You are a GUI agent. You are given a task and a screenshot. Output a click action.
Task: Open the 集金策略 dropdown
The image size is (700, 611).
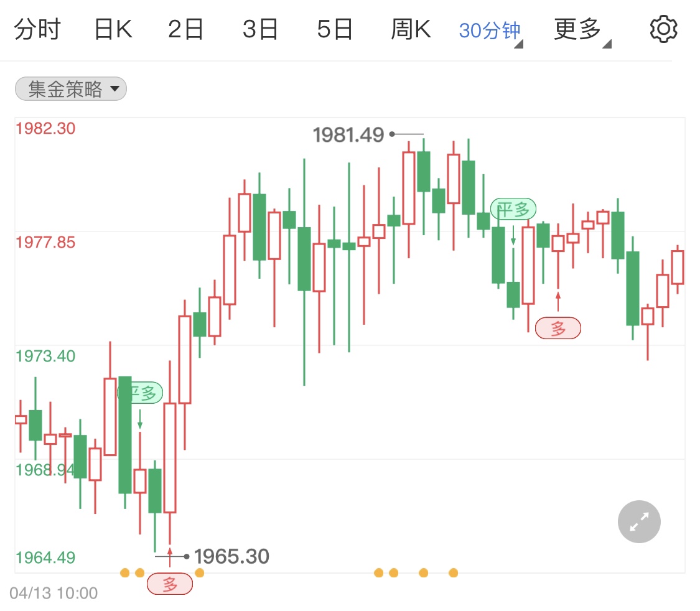click(71, 89)
